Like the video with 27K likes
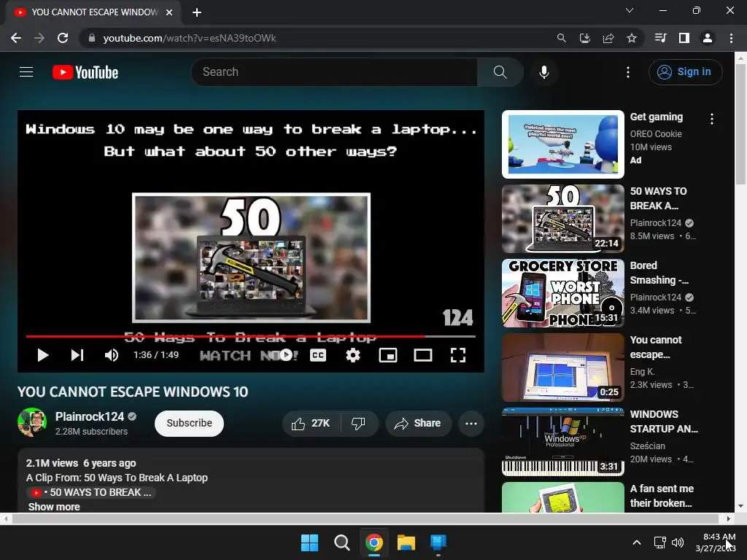The height and width of the screenshot is (560, 747). pos(311,424)
